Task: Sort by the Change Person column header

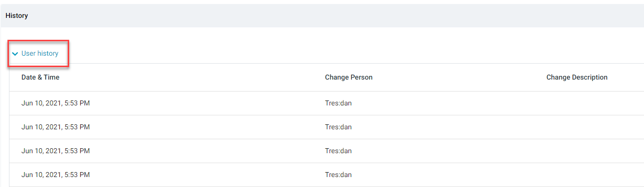Action: (348, 77)
